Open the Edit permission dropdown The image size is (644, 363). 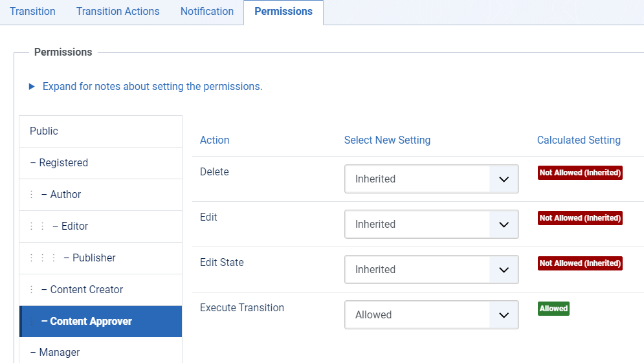431,224
